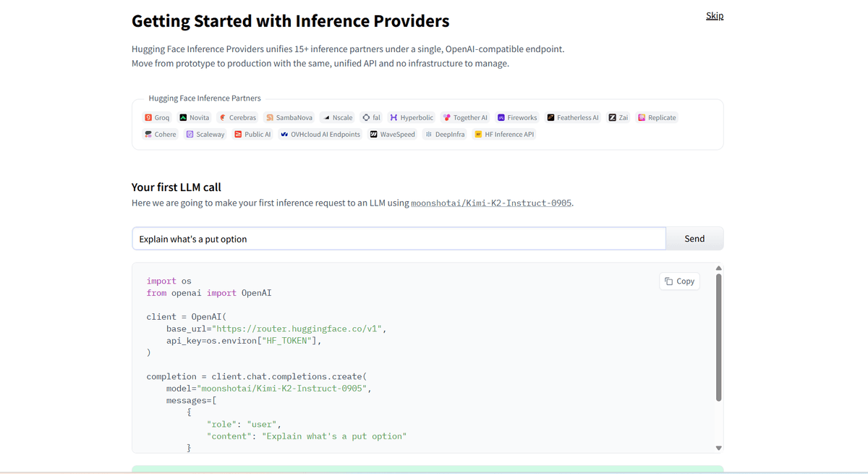Click the Groq provider icon

[x=148, y=117]
